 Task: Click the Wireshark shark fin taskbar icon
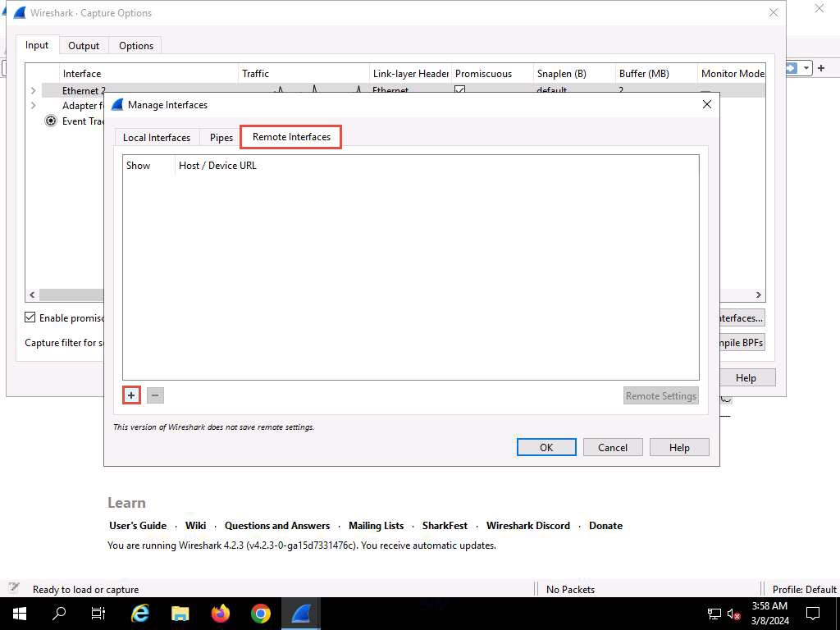click(301, 614)
